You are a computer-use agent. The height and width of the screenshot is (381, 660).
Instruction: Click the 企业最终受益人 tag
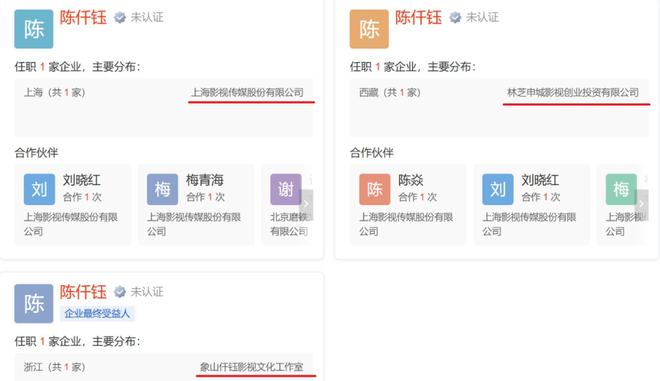(97, 314)
